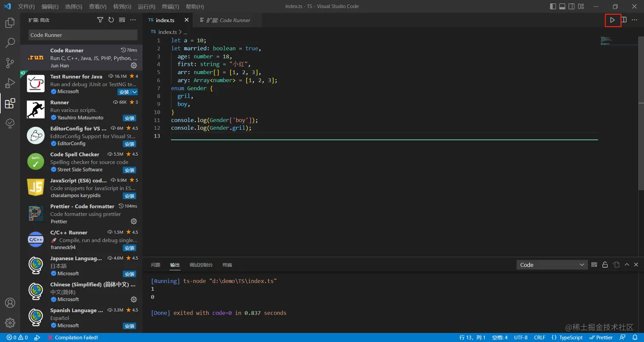Toggle the output scroll lock icon

click(605, 265)
